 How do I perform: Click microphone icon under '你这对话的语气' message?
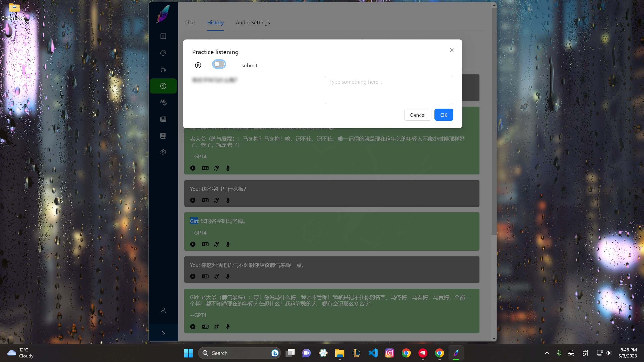pos(227,277)
